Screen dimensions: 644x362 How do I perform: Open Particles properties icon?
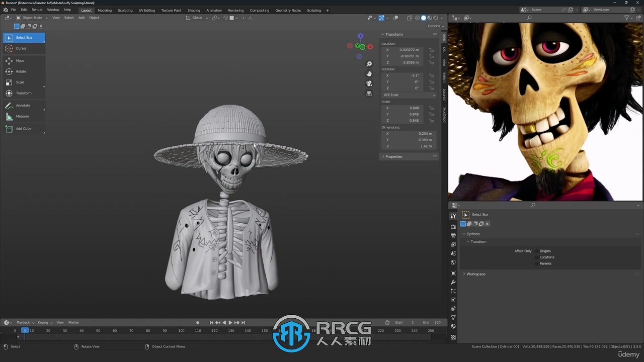click(x=453, y=291)
